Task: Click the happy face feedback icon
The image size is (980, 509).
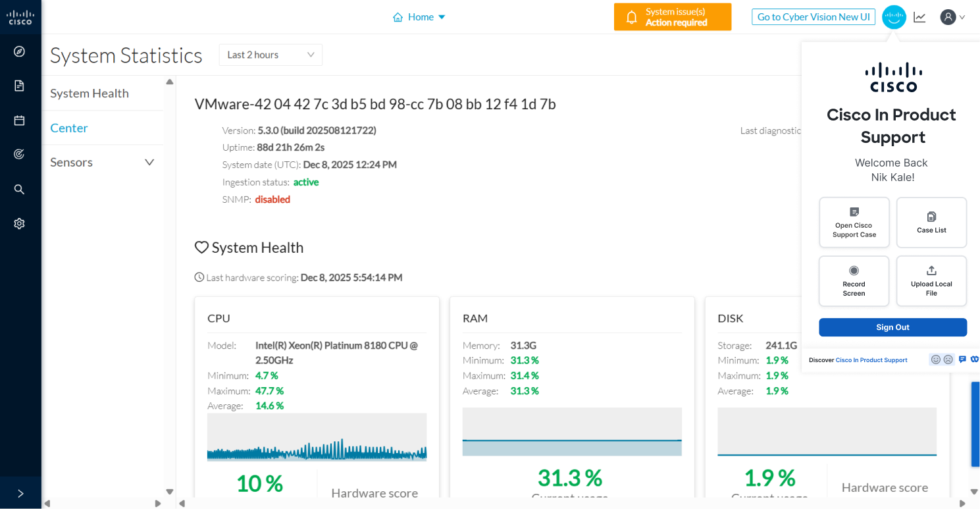Action: coord(935,360)
